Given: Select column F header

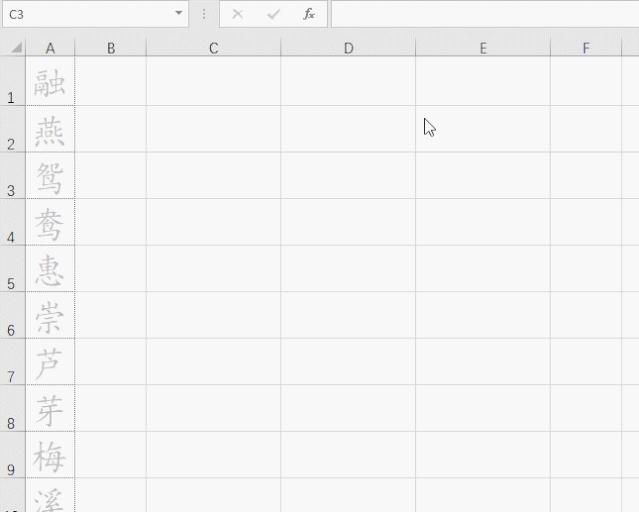Looking at the screenshot, I should coord(586,48).
